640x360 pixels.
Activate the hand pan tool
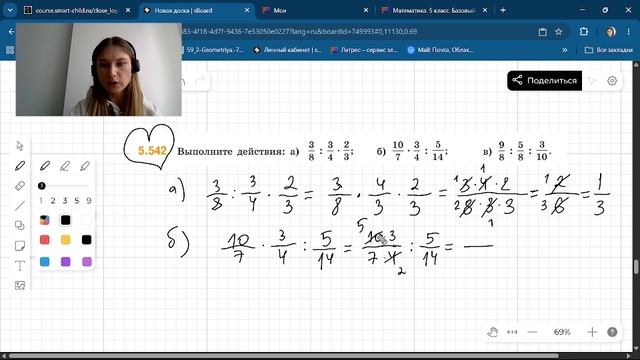click(493, 332)
